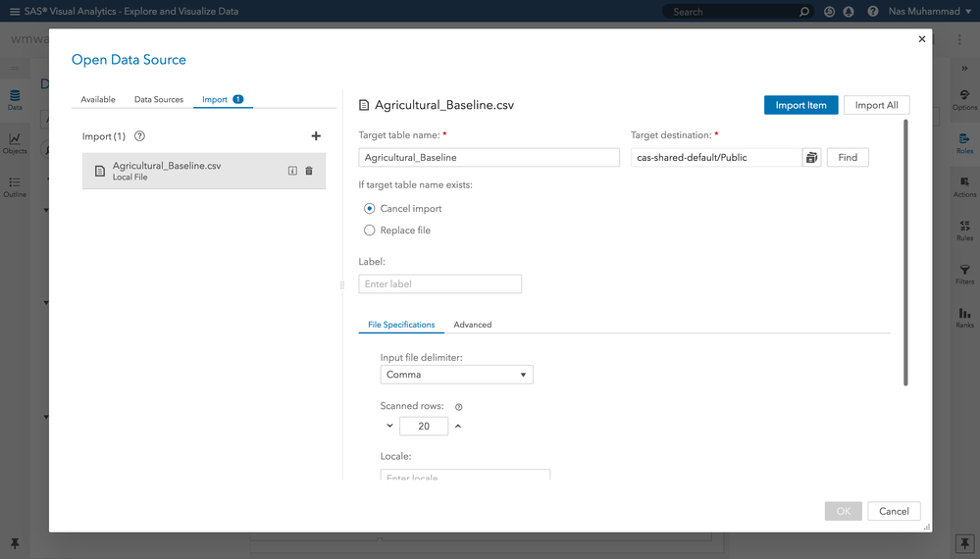This screenshot has height=559, width=980.
Task: Decrease scanned rows with the down chevron
Action: point(389,427)
